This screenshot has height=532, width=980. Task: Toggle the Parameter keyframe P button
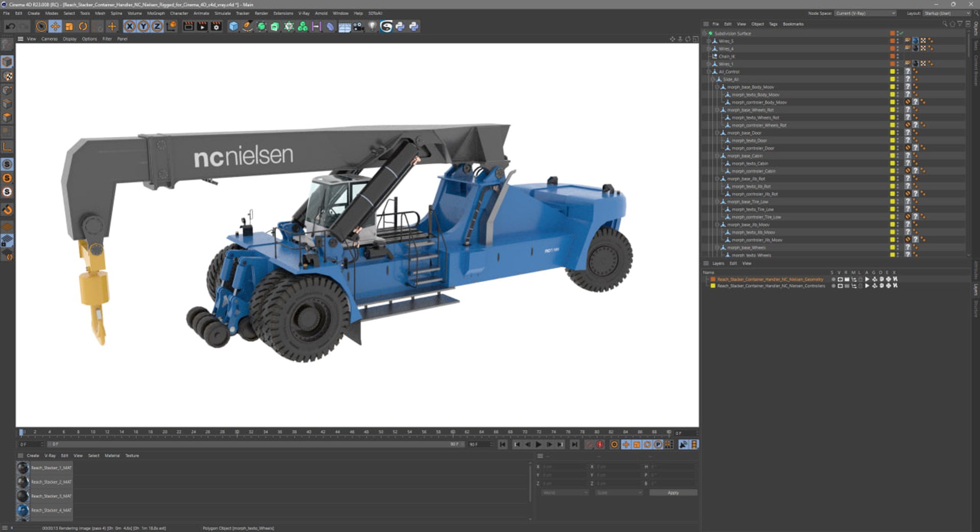658,445
